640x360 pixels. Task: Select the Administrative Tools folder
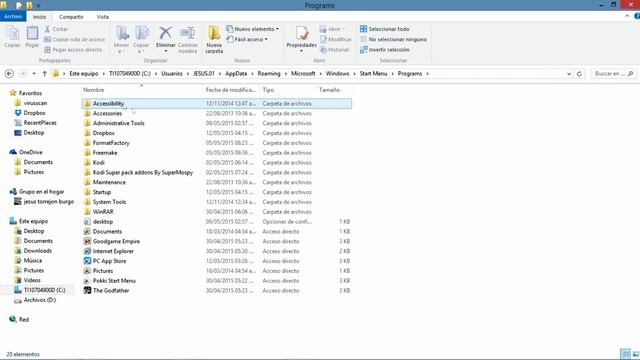(216, 123)
